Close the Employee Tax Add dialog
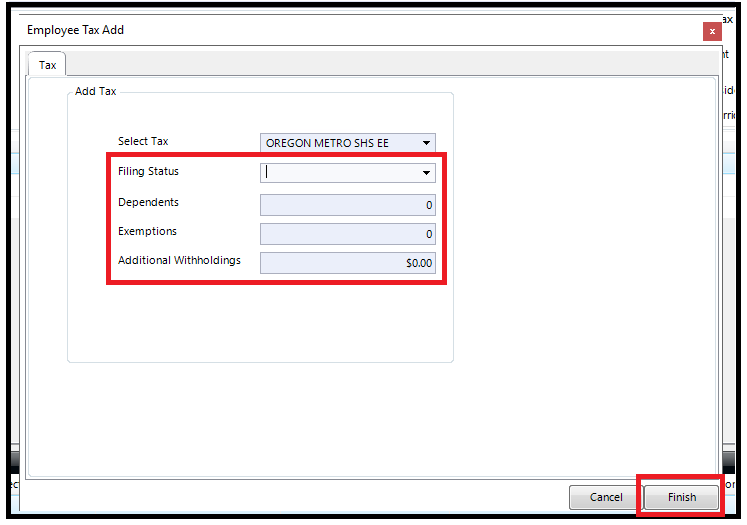The height and width of the screenshot is (525, 747). pos(712,31)
